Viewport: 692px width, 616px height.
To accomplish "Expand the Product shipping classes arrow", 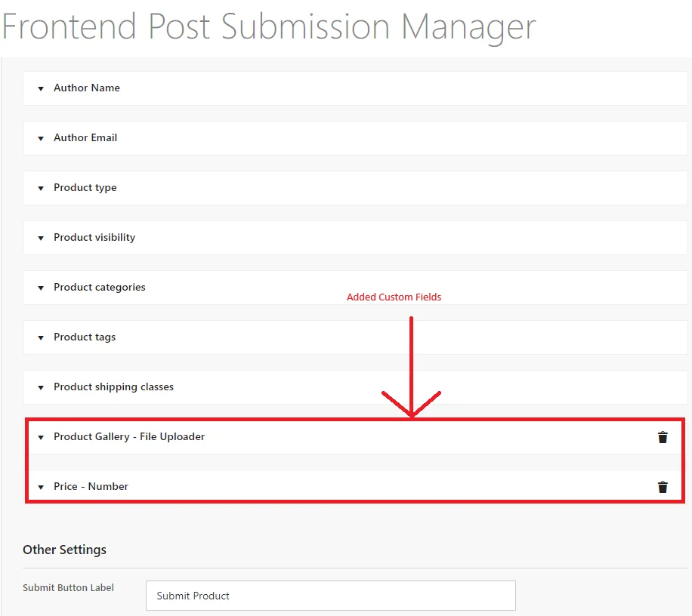I will (x=41, y=387).
